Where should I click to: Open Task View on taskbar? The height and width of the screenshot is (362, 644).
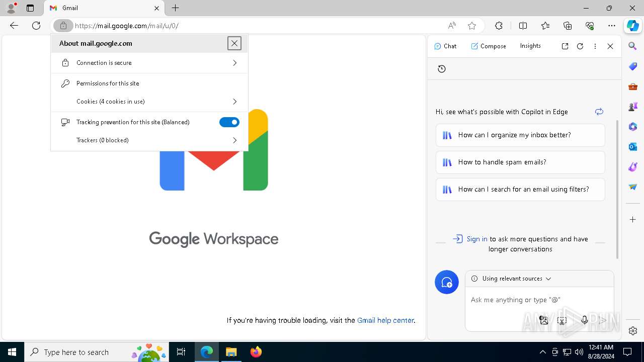(181, 352)
